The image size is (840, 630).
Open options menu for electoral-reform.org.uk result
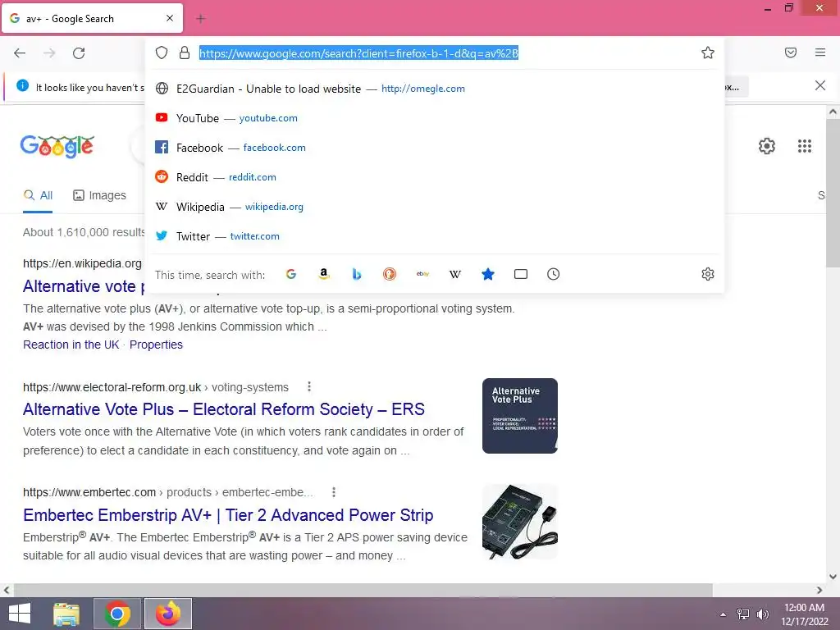coord(309,386)
